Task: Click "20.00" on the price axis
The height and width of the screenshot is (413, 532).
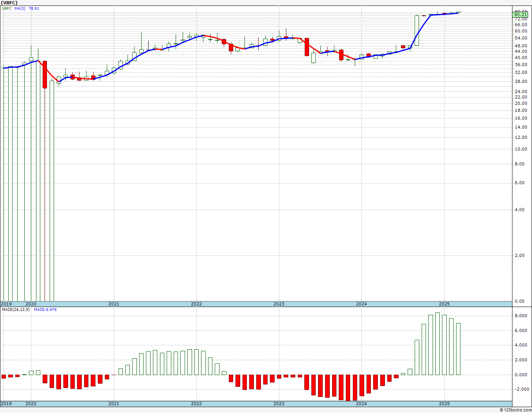Action: click(521, 103)
